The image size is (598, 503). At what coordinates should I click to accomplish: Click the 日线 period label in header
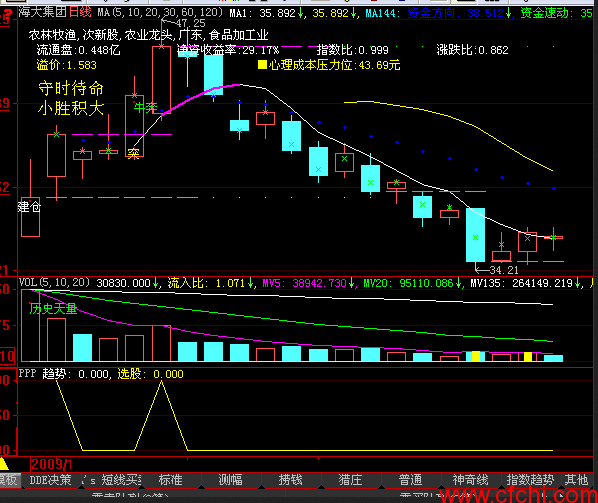[x=80, y=12]
